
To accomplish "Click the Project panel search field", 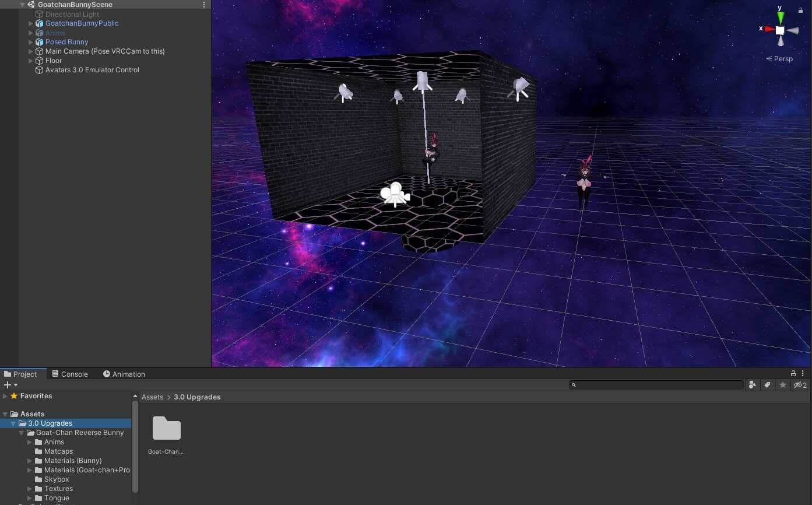I will 656,385.
